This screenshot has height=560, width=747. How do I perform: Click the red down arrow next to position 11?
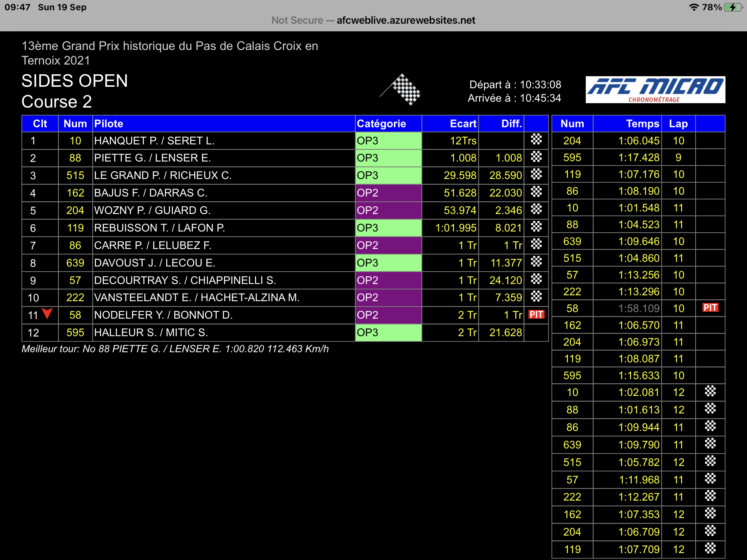(47, 314)
